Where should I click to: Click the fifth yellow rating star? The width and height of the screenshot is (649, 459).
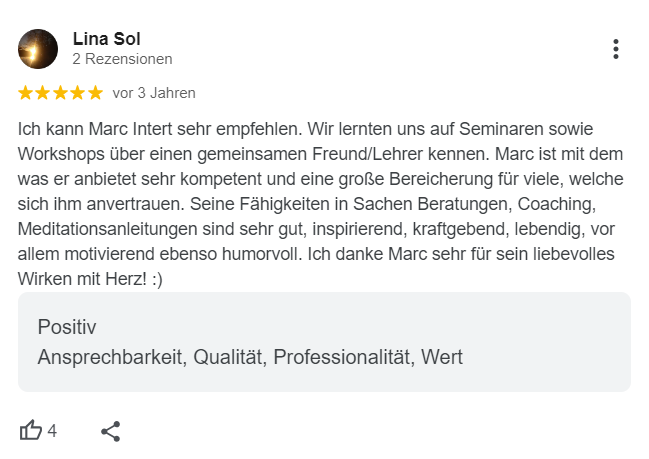click(x=96, y=93)
